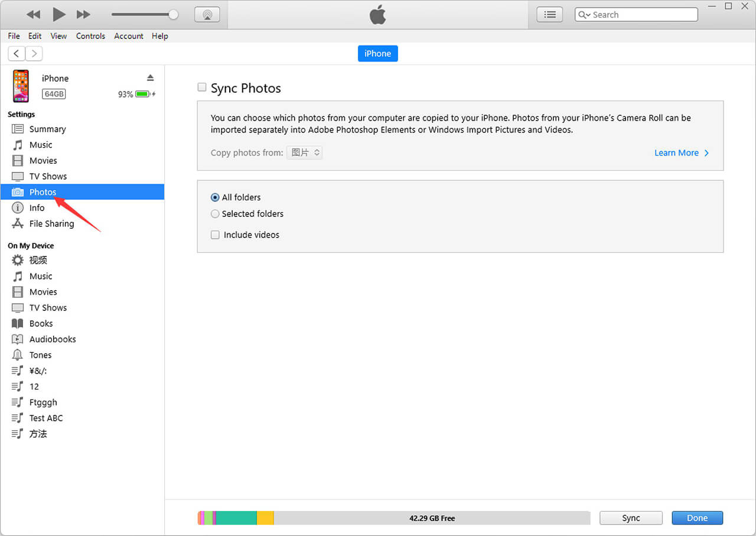Go forward with the right chevron
Viewport: 756px width, 536px height.
34,54
